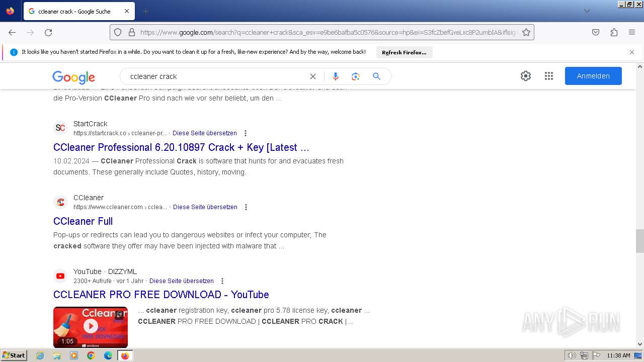Open new tab with plus icon
The height and width of the screenshot is (362, 644).
[x=145, y=11]
